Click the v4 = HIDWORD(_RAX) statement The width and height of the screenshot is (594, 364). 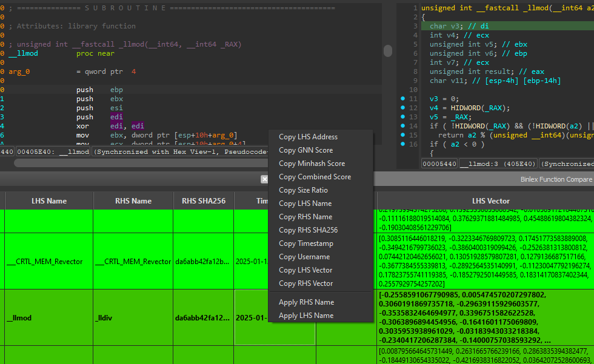click(x=470, y=108)
